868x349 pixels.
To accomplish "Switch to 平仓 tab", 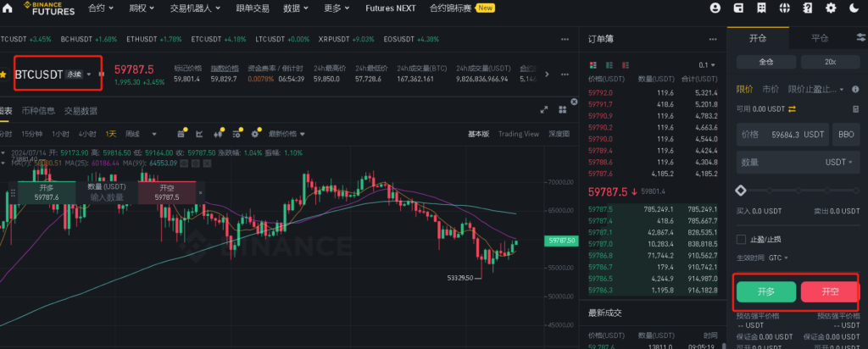I will [x=820, y=37].
